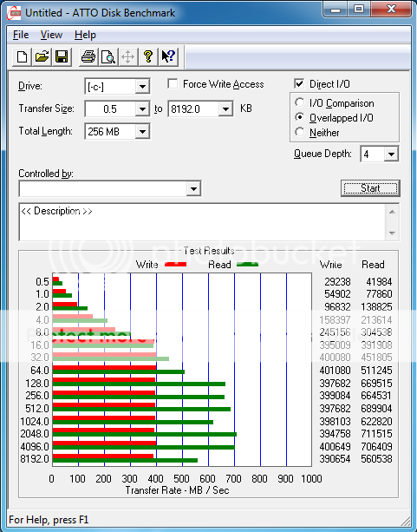Image resolution: width=417 pixels, height=532 pixels.
Task: Click the write value 29238
Action: 337,281
